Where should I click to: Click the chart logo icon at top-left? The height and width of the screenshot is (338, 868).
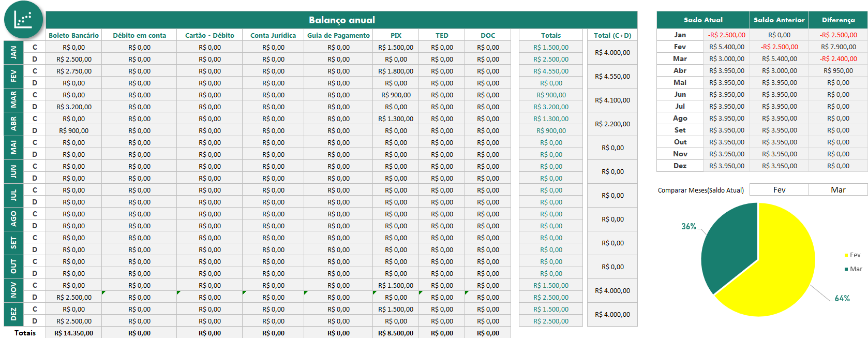23,20
